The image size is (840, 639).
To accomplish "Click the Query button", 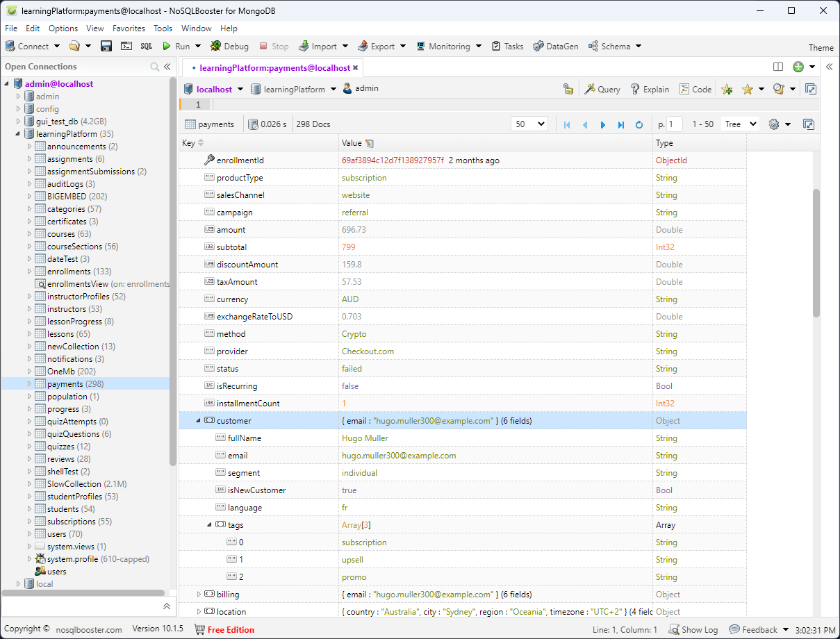I will pos(602,89).
